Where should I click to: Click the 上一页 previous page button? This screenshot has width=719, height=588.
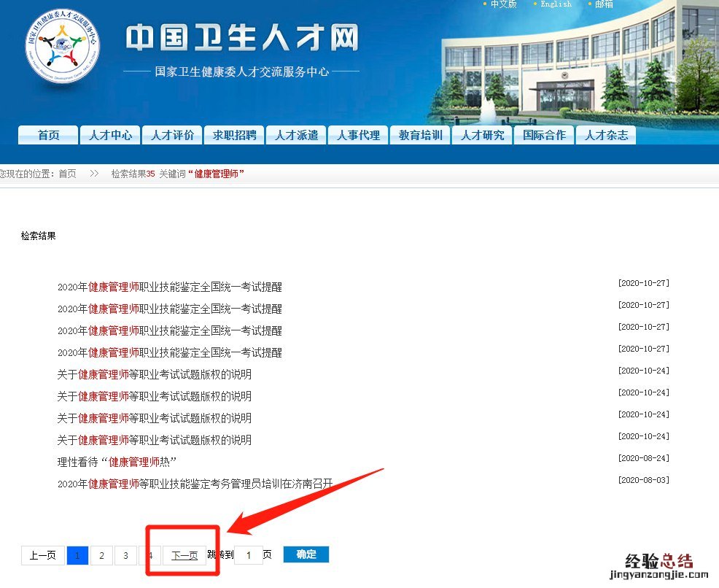[x=42, y=555]
